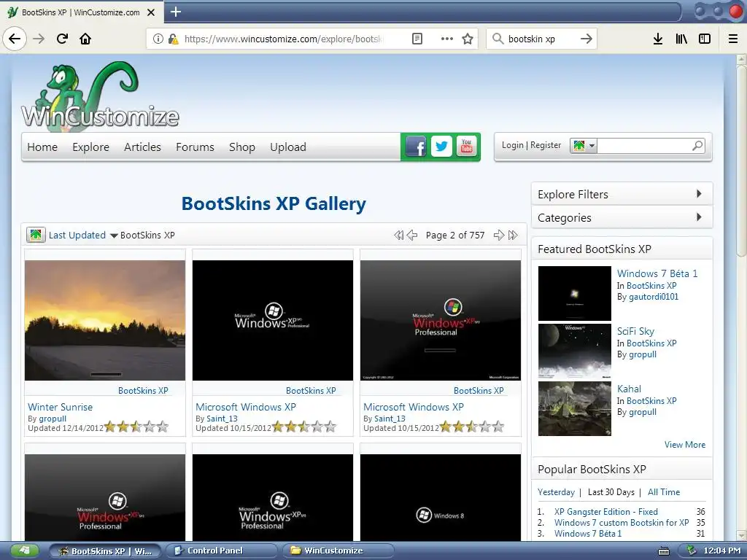Viewport: 747px width, 560px height.
Task: Open author gautordi0101 profile link
Action: coord(654,297)
